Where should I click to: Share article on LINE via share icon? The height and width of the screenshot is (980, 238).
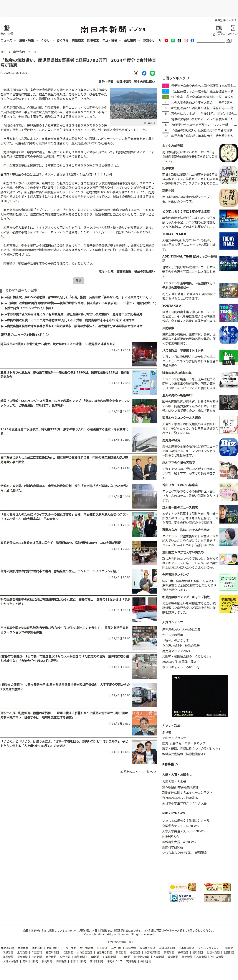point(152,73)
